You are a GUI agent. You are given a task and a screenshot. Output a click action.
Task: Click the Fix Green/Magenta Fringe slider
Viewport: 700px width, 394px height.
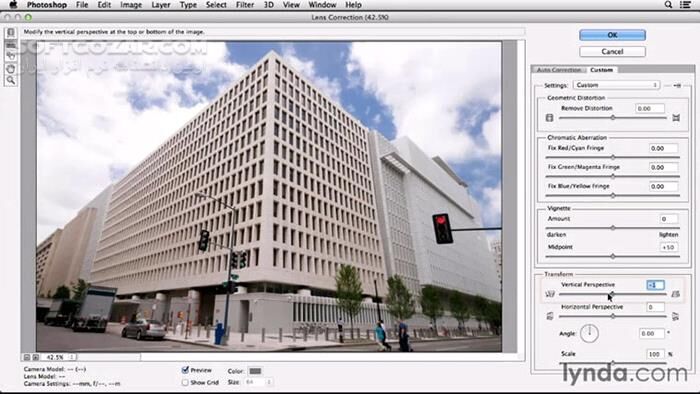click(612, 176)
